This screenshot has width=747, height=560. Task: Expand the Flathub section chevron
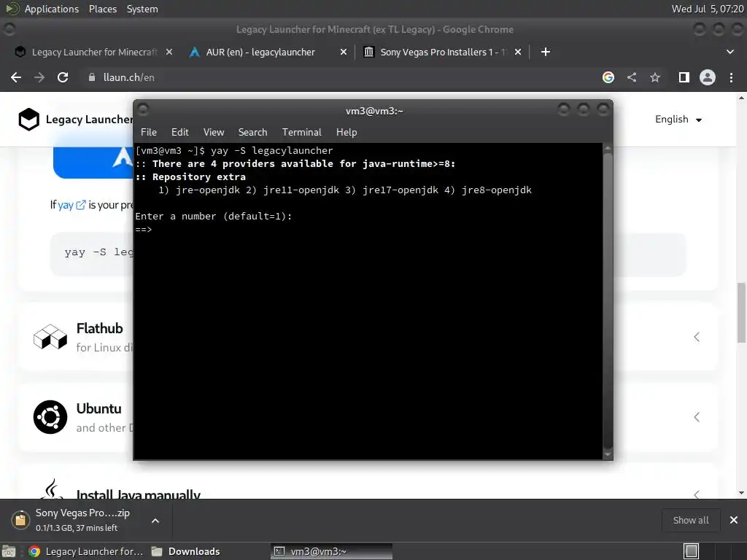(x=697, y=337)
